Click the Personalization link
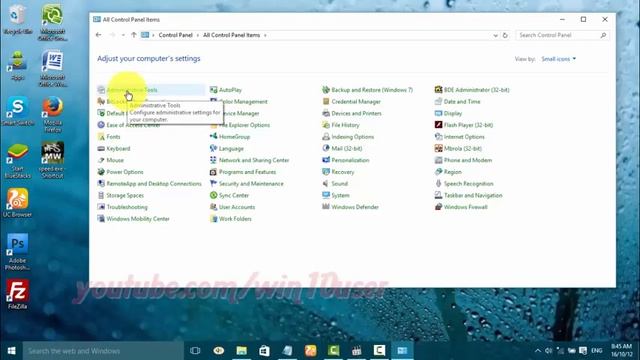The height and width of the screenshot is (360, 640). (350, 160)
